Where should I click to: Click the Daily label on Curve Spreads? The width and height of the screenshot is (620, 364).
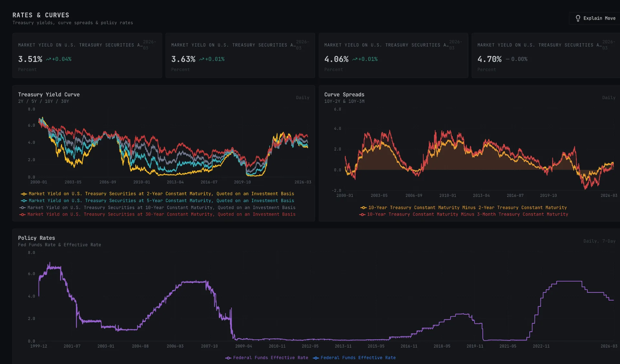609,98
